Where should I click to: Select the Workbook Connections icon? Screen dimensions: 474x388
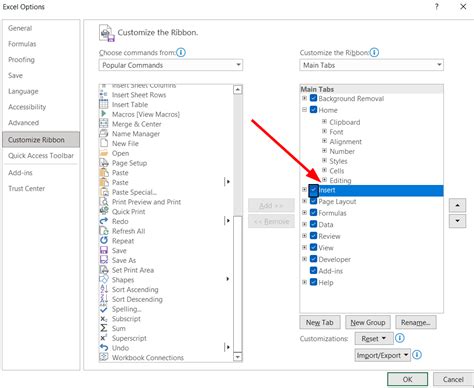click(x=104, y=357)
